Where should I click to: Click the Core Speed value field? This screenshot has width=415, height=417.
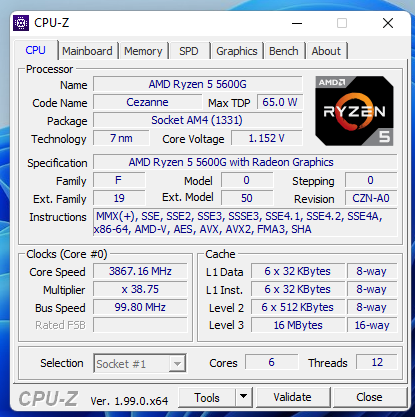click(x=140, y=271)
